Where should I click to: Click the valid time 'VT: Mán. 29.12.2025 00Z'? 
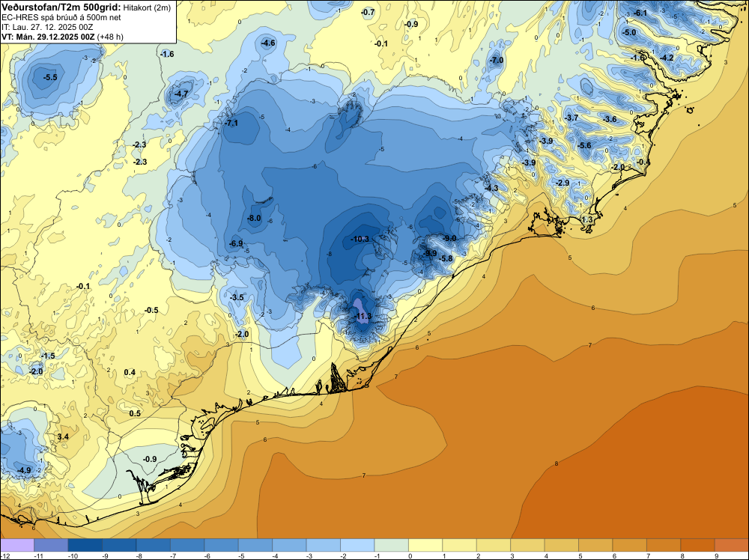point(48,37)
